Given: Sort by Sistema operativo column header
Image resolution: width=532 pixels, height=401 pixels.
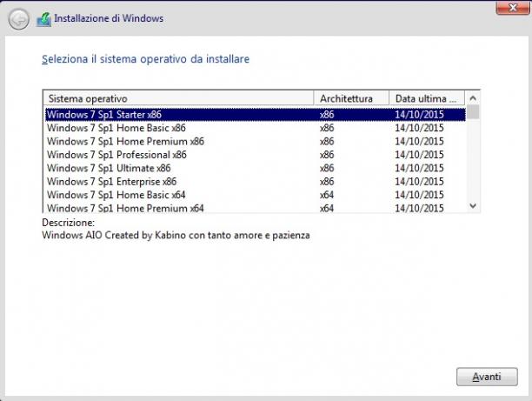Looking at the screenshot, I should pyautogui.click(x=178, y=98).
